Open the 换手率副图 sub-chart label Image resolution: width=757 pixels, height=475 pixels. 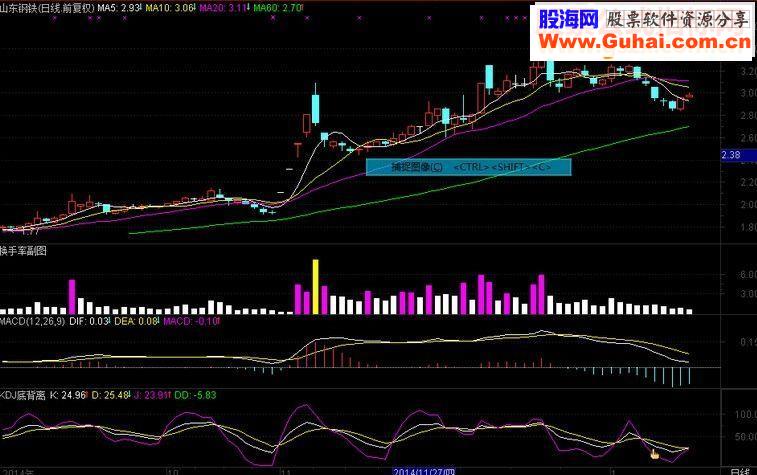[23, 251]
